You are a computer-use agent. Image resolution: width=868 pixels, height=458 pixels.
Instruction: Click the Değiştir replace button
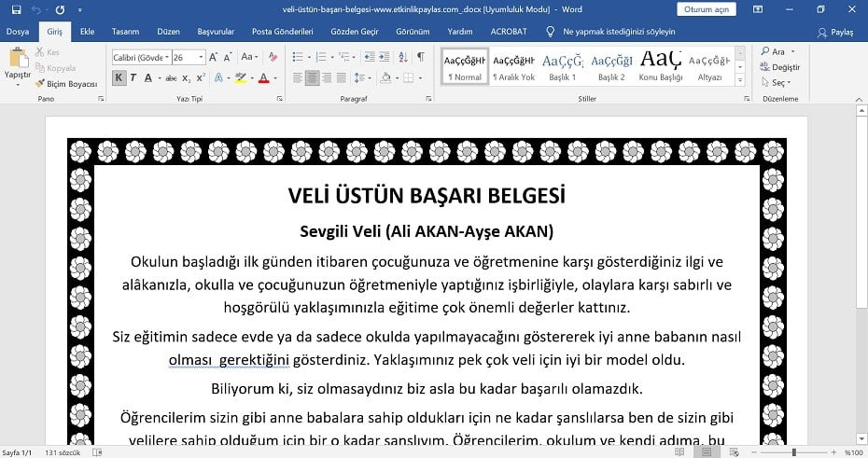(780, 67)
